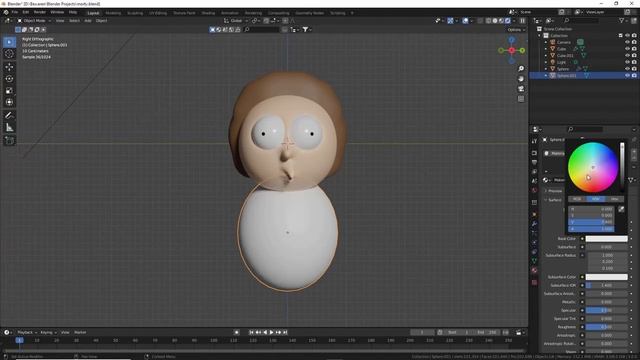Switch to the Shading workspace tab
Screen dimensions: 640x360
(208, 13)
